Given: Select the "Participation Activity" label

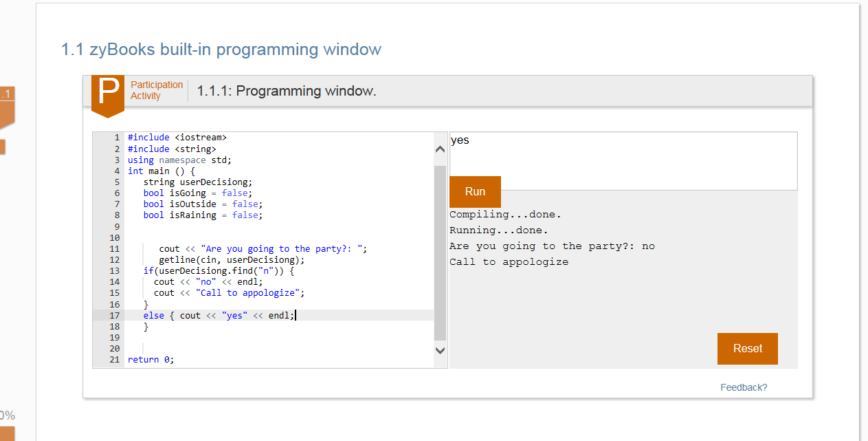Looking at the screenshot, I should pos(157,90).
